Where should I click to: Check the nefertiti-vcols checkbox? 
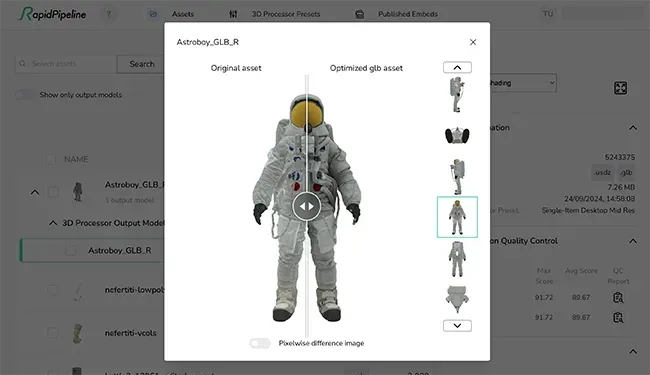click(x=53, y=333)
